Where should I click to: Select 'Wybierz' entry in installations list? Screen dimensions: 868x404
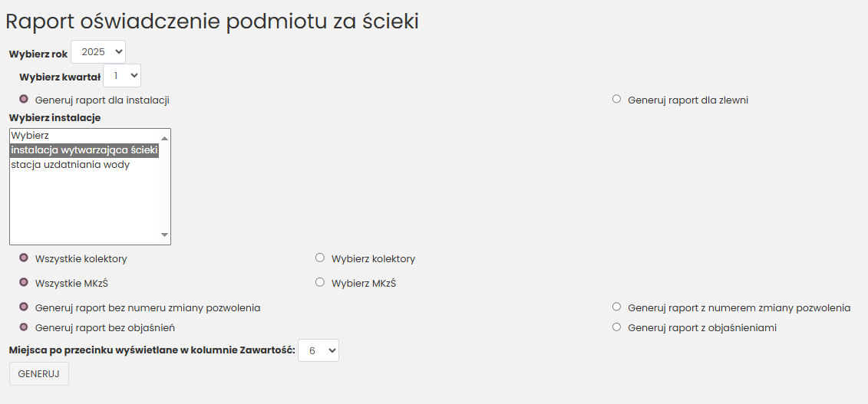coord(31,136)
